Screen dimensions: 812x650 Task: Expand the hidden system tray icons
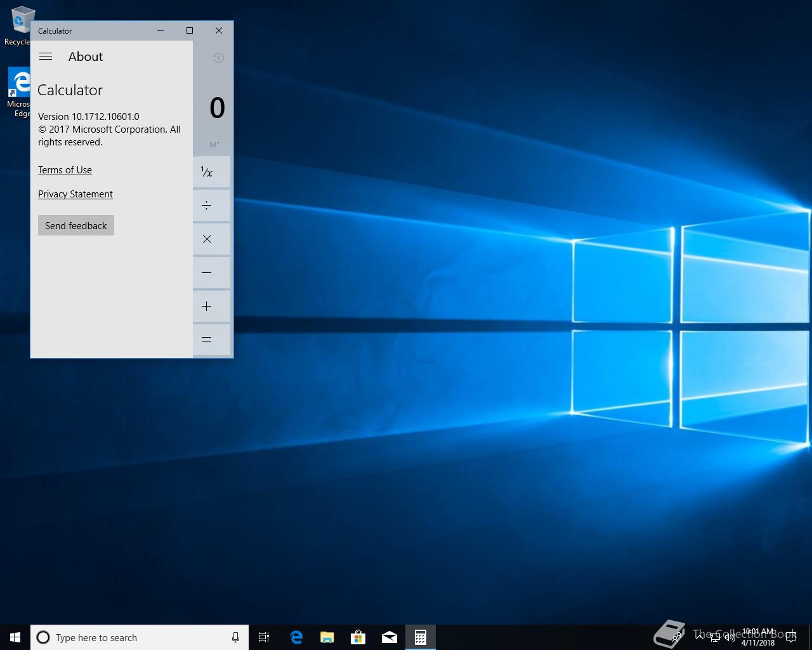[x=700, y=637]
